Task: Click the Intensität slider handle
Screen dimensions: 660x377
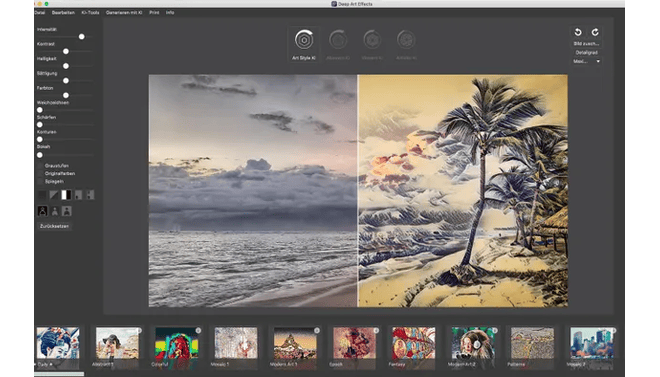Action: (x=82, y=37)
